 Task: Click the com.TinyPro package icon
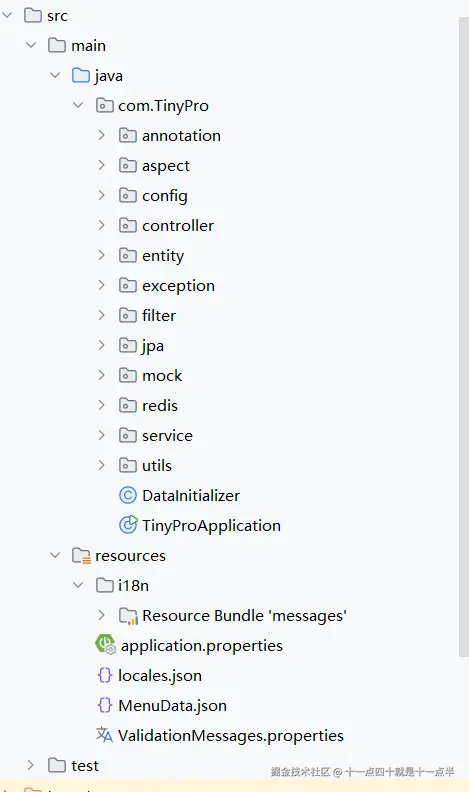pyautogui.click(x=105, y=106)
